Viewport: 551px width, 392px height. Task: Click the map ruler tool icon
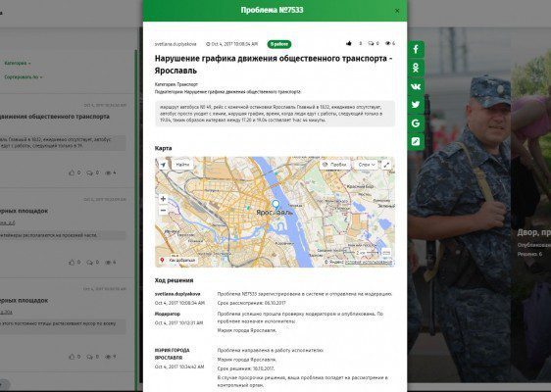pos(386,252)
